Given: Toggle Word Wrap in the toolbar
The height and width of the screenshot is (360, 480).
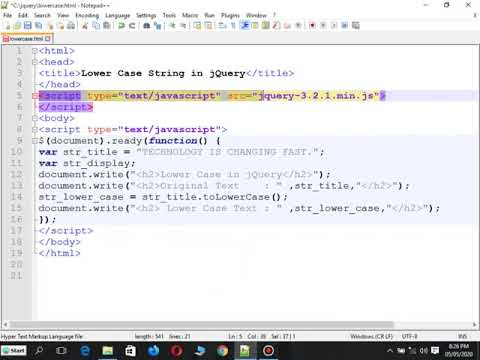Looking at the screenshot, I should click(223, 26).
